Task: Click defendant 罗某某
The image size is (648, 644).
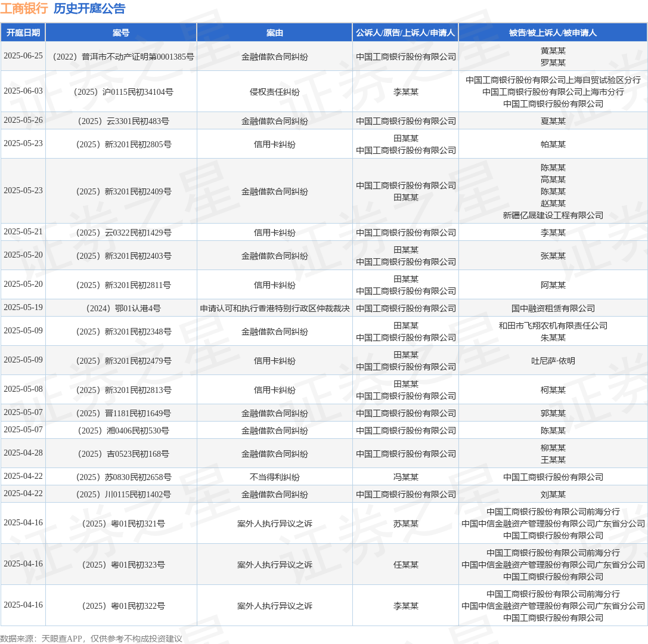Action: point(553,63)
